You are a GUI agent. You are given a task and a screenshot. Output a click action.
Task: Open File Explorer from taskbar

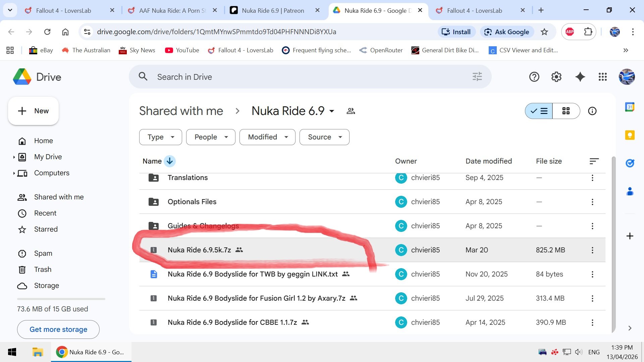pyautogui.click(x=38, y=352)
